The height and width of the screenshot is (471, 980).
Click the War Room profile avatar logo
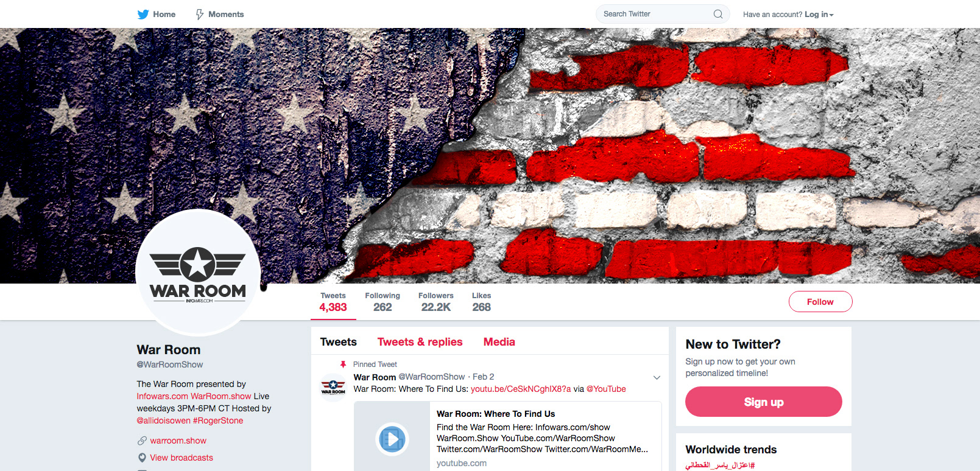198,273
